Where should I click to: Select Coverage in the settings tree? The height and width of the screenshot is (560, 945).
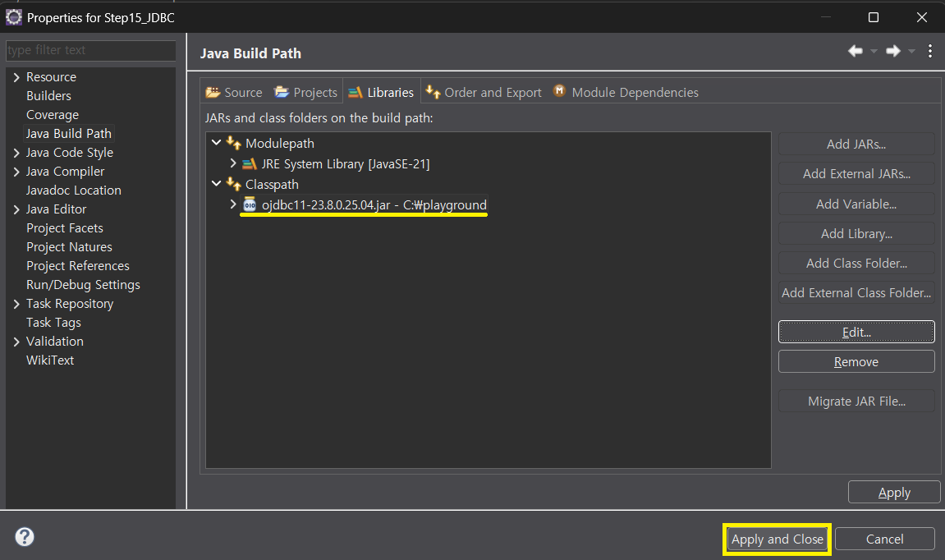coord(52,114)
